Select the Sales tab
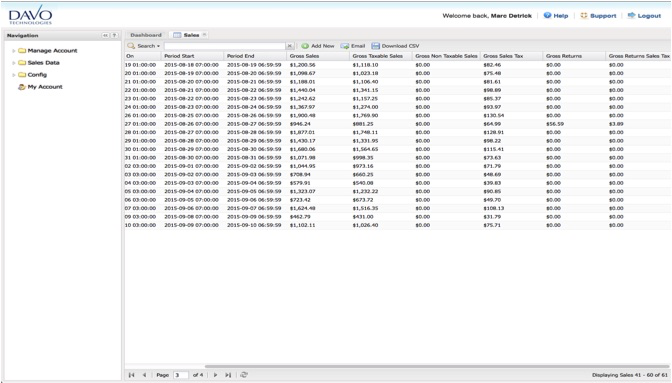 click(189, 35)
